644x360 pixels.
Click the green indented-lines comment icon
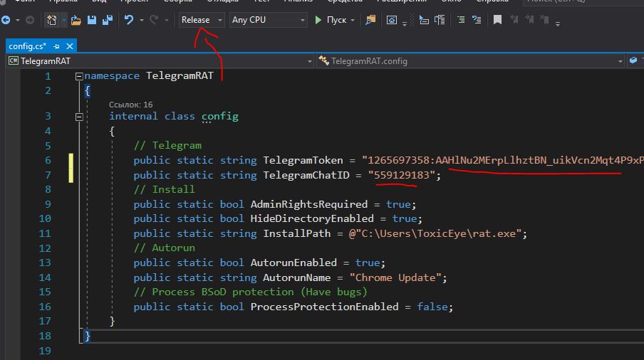pos(461,20)
